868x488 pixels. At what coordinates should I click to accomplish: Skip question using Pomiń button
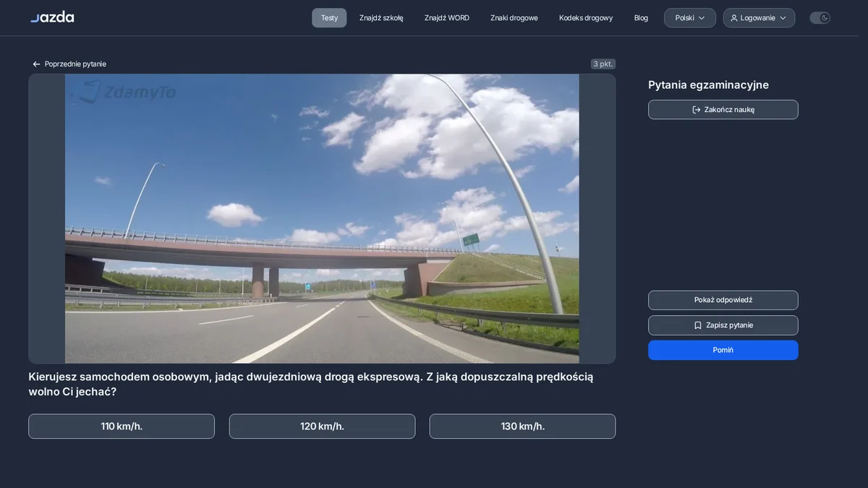[723, 350]
